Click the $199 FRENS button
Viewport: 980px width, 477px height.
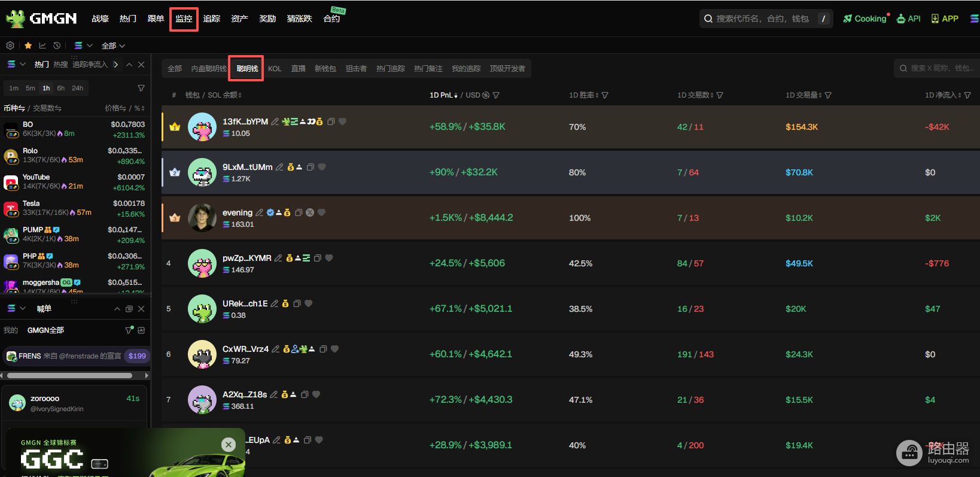(137, 356)
